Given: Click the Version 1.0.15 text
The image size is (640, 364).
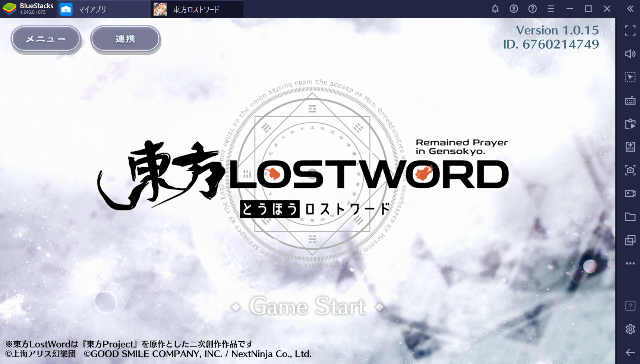Looking at the screenshot, I should tap(557, 30).
